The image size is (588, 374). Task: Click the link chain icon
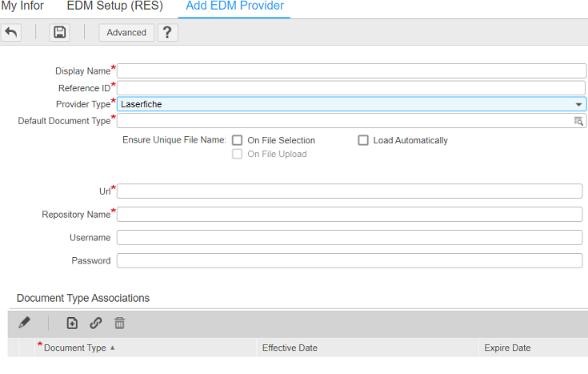96,323
